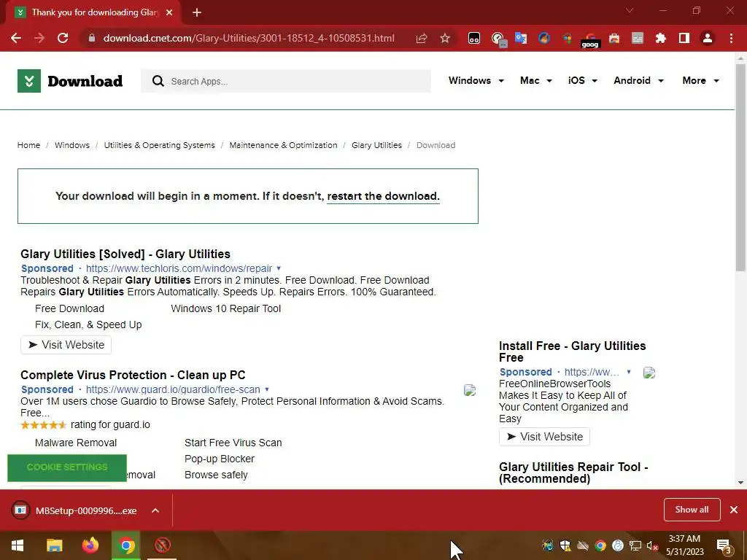Click the Show all downloads button
This screenshot has width=747, height=560.
coord(692,510)
